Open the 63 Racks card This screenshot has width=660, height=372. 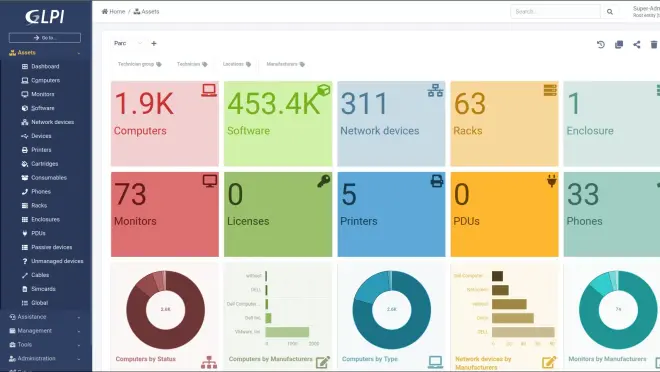504,124
